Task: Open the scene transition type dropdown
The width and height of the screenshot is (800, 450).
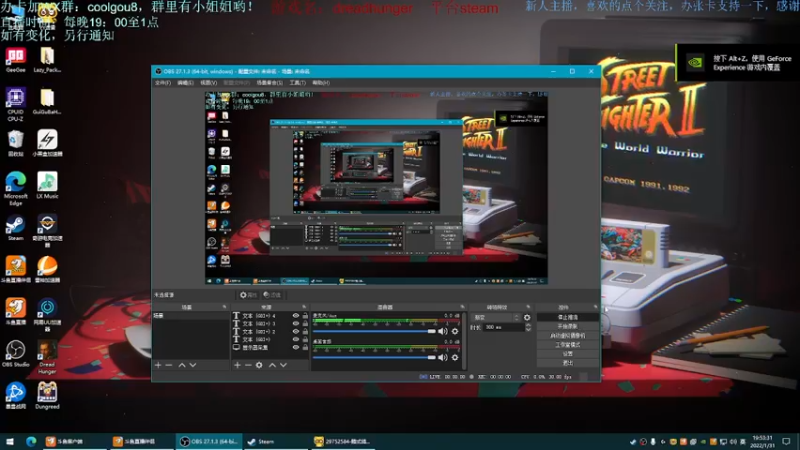Action: pos(494,317)
